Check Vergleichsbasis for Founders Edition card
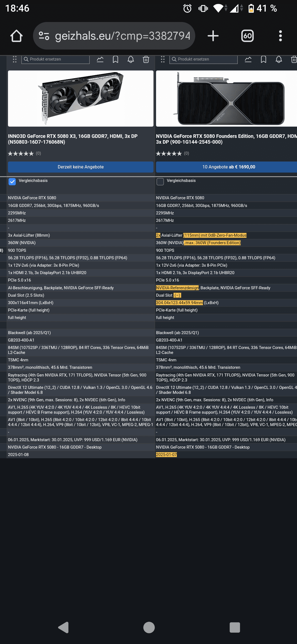 click(160, 182)
